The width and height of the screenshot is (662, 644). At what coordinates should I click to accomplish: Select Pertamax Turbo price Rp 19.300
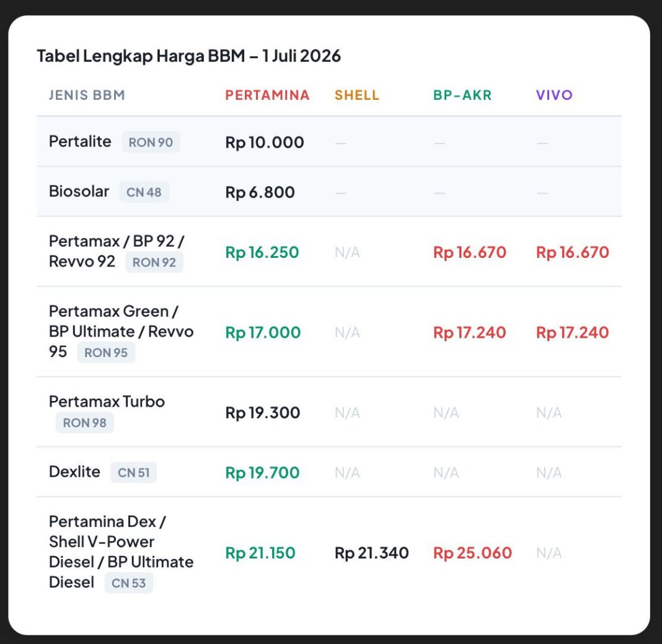[263, 413]
